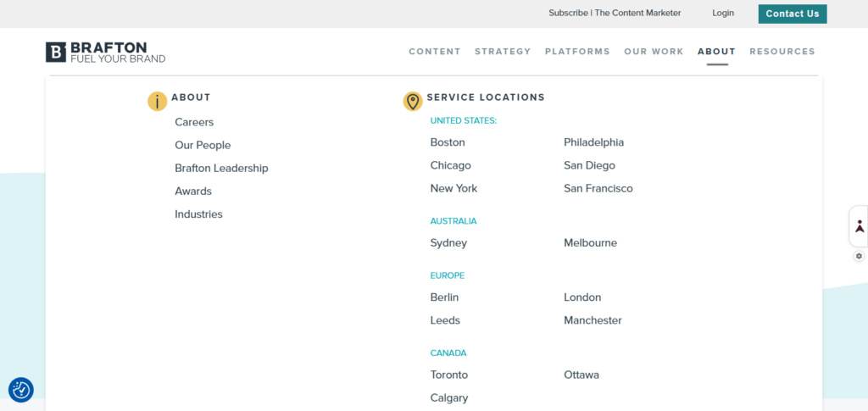Open the Industries page

pyautogui.click(x=198, y=214)
